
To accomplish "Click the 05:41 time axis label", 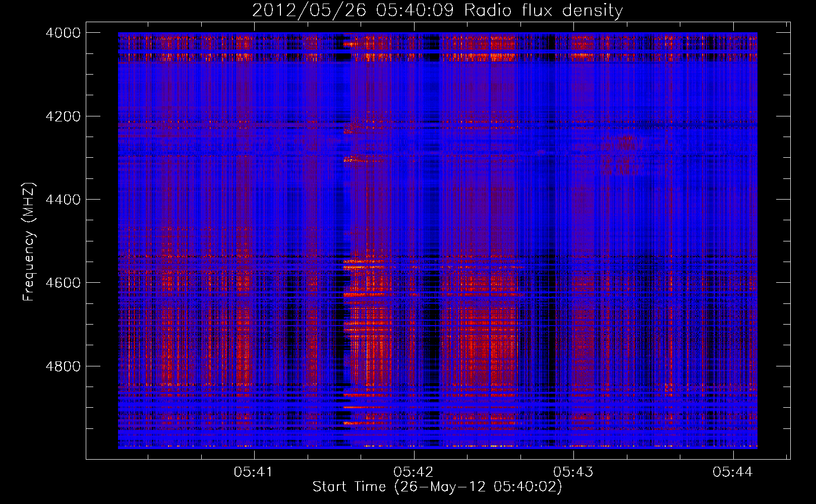I will point(253,472).
